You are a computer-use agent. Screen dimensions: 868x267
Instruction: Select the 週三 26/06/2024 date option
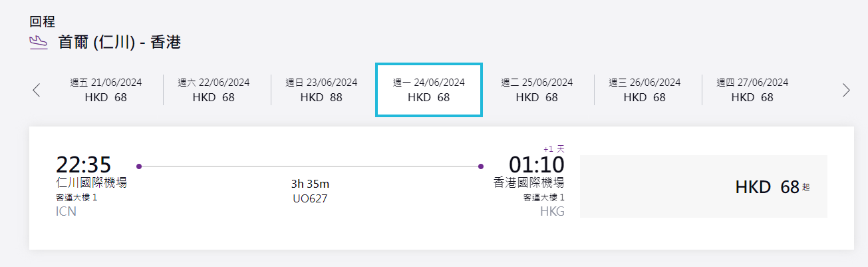tap(645, 90)
